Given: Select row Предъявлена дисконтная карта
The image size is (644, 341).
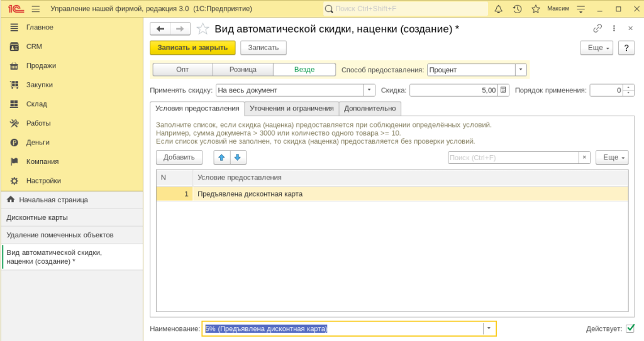Looking at the screenshot, I should point(392,194).
